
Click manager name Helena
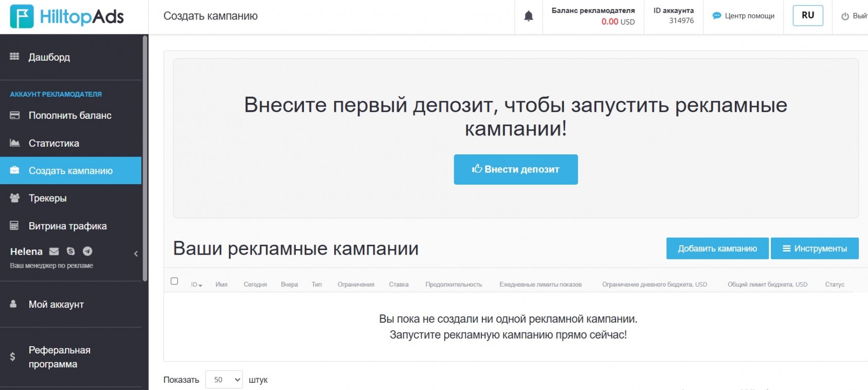[x=26, y=251]
